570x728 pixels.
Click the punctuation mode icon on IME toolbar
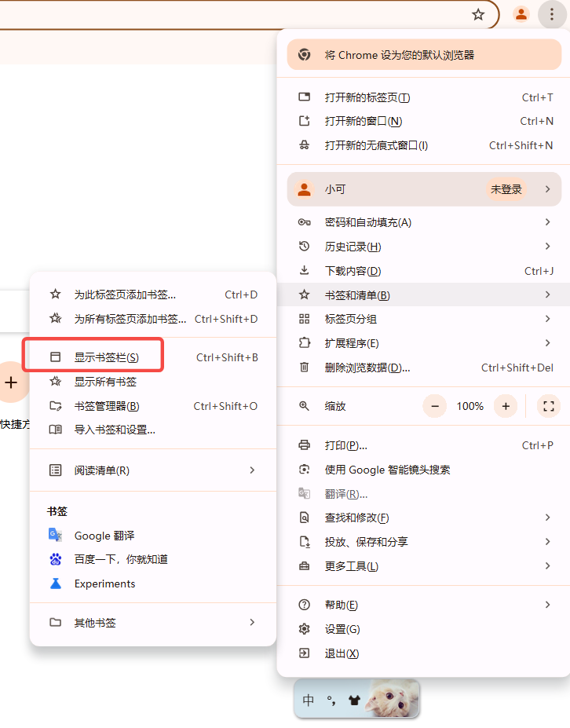(x=331, y=701)
